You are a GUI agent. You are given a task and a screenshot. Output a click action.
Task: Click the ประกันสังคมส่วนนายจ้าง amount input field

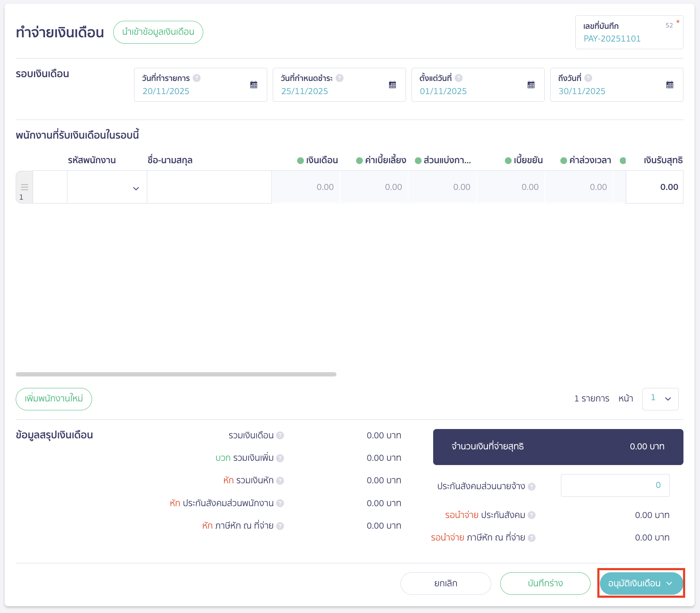pos(615,485)
